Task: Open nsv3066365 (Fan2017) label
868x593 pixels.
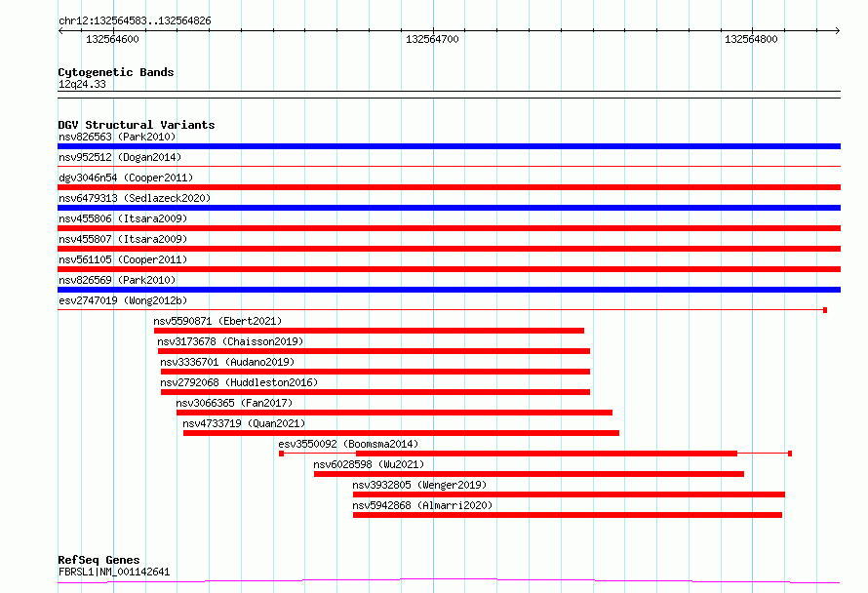Action: 234,403
